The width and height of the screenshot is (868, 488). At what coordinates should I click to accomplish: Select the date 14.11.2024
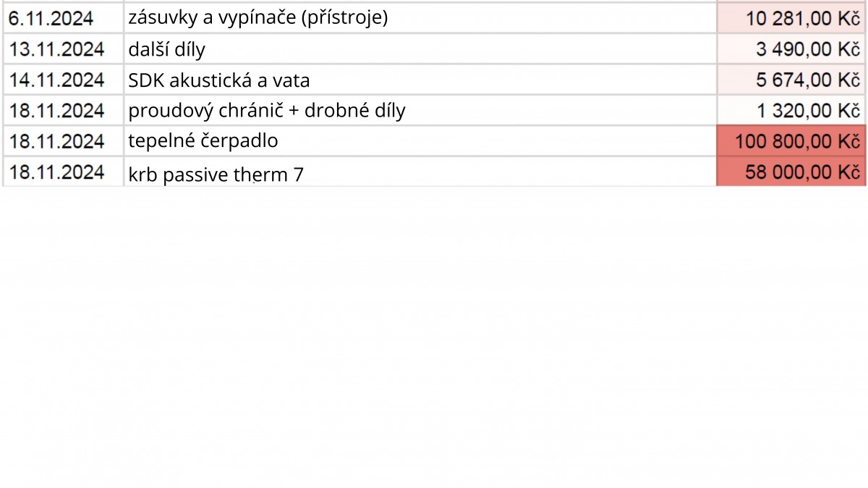click(x=64, y=80)
